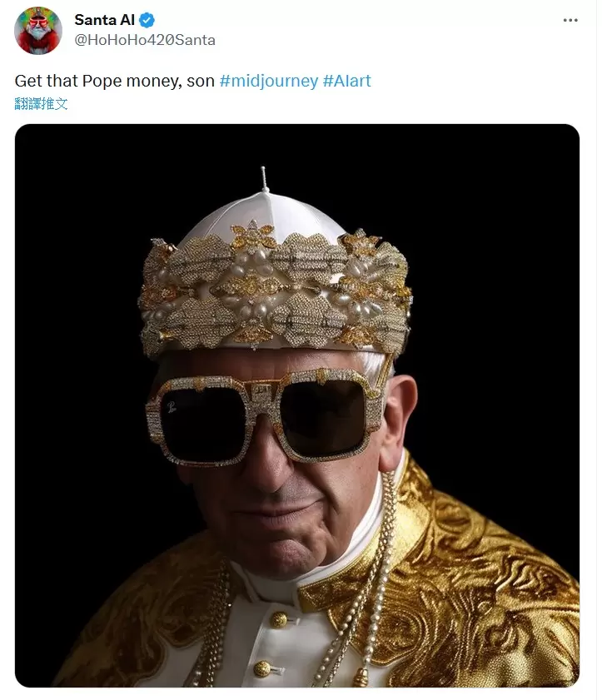Click the blue verified badge
This screenshot has width=602, height=700.
pyautogui.click(x=147, y=21)
